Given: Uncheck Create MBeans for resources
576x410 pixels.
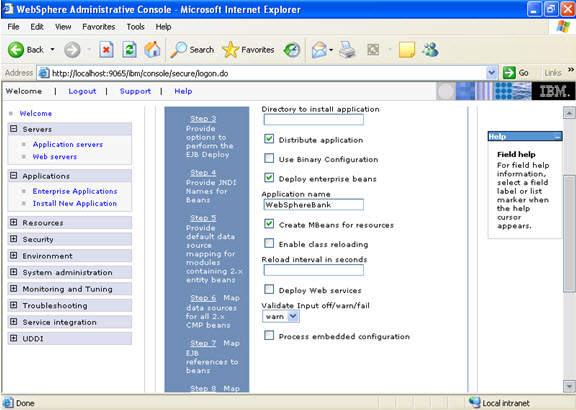Looking at the screenshot, I should pyautogui.click(x=269, y=224).
